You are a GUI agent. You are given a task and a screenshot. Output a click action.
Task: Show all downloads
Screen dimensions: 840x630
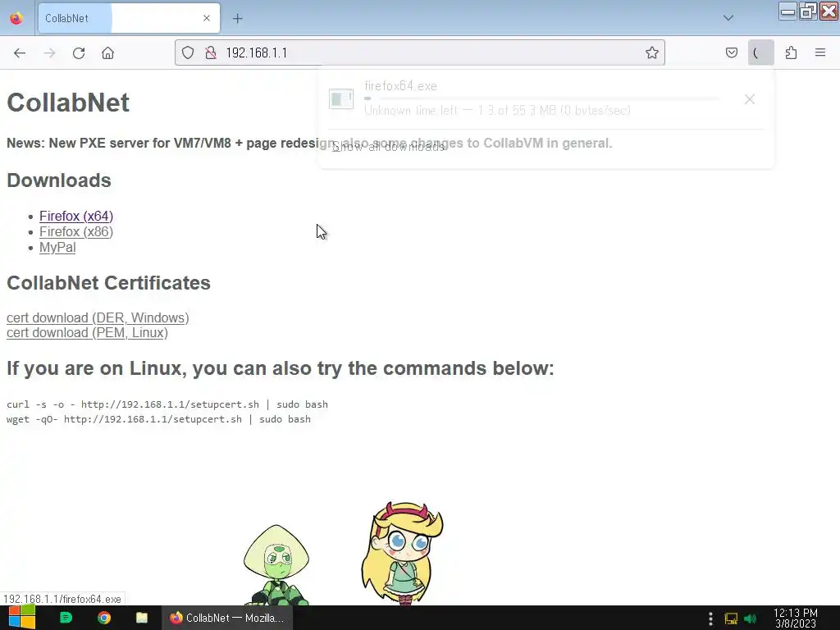pos(388,147)
